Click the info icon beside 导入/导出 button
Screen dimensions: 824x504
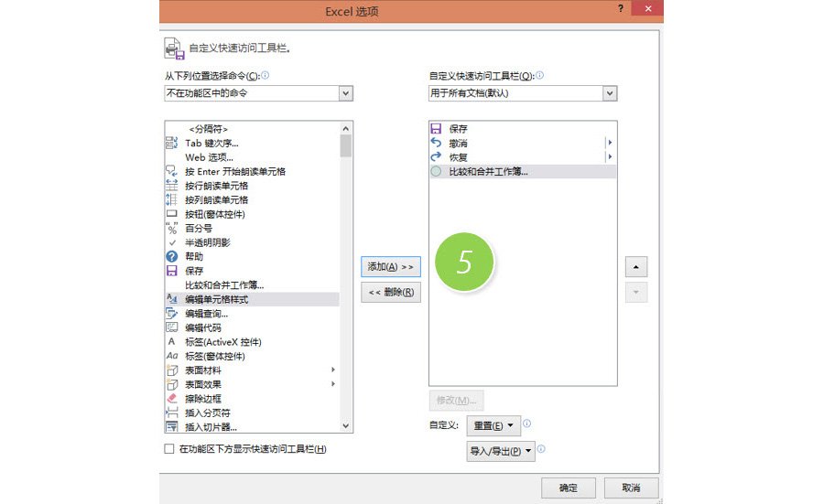[541, 448]
